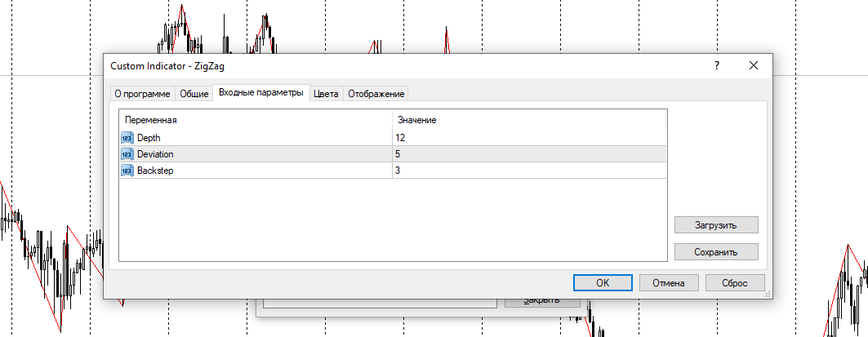Open the Отображение tab
The image size is (868, 337).
point(376,94)
